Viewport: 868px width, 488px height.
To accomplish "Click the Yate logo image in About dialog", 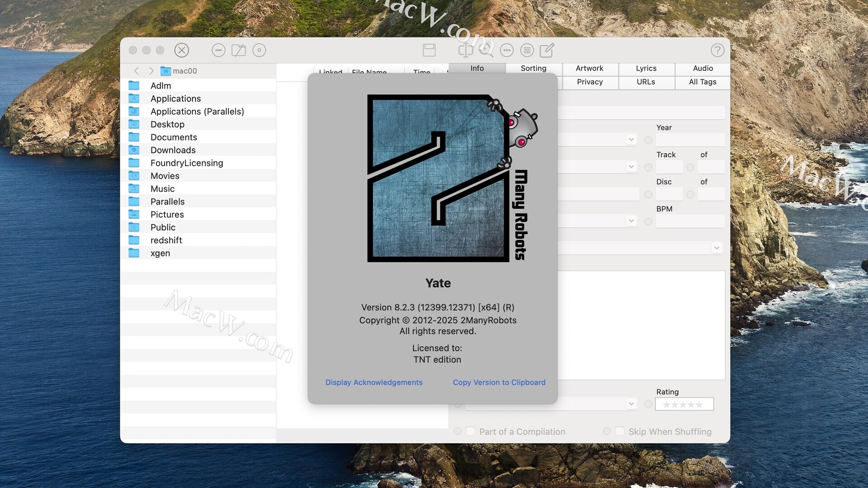I will [x=452, y=178].
